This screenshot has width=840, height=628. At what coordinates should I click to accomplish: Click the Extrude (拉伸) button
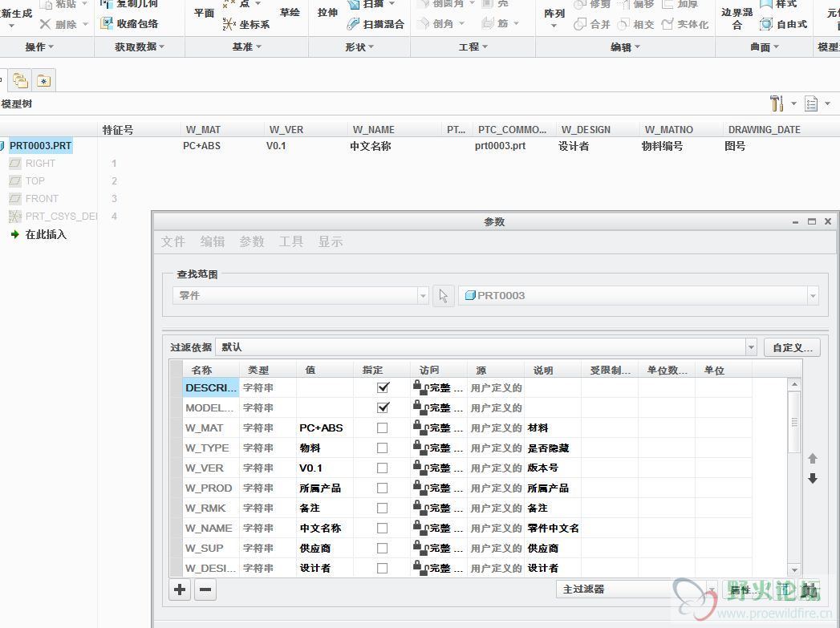click(x=327, y=12)
